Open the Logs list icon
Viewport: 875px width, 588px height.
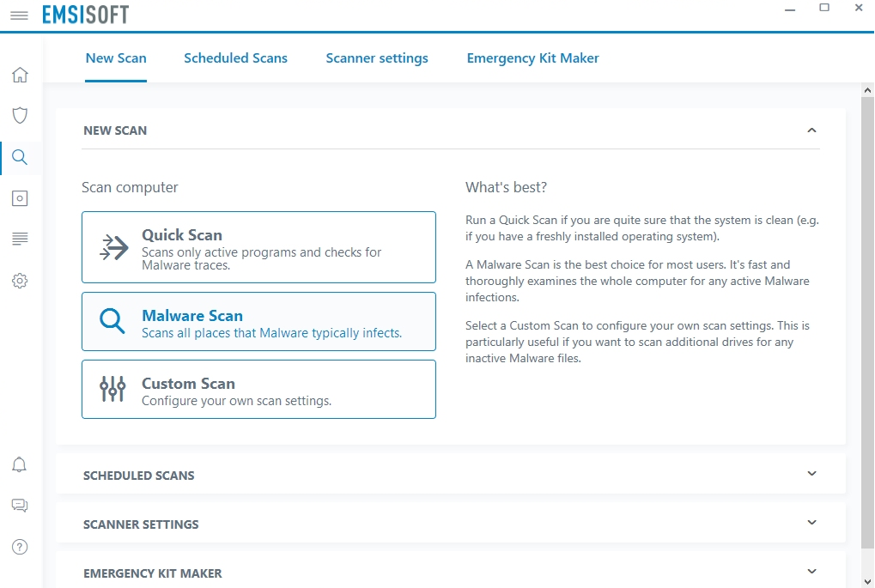click(x=20, y=239)
